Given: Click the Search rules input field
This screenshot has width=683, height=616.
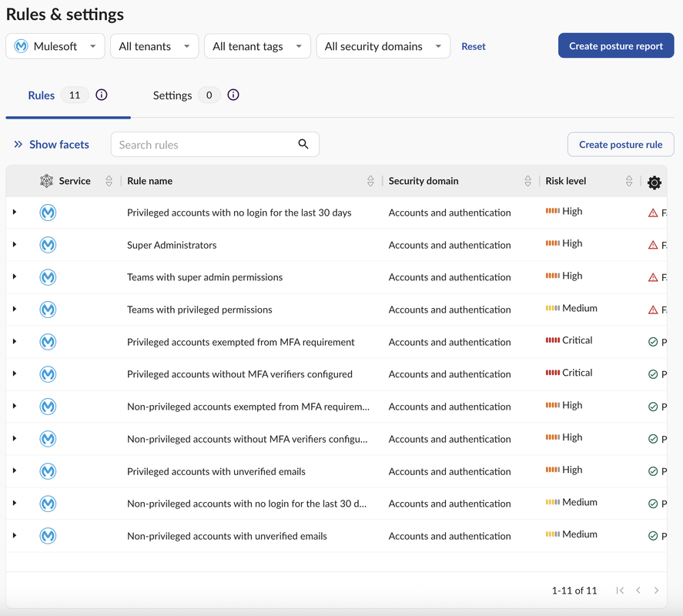Looking at the screenshot, I should click(x=204, y=145).
